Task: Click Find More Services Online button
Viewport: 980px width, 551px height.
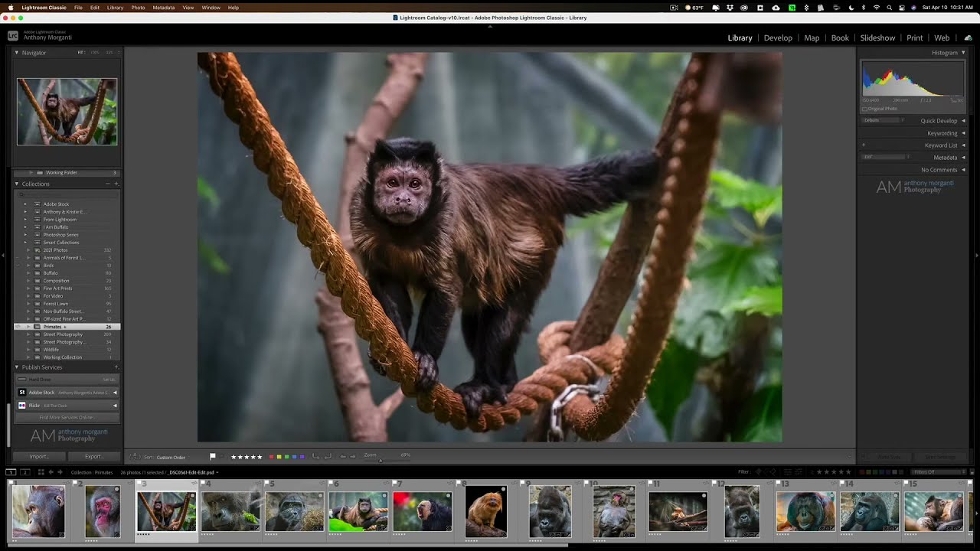Action: pyautogui.click(x=67, y=418)
